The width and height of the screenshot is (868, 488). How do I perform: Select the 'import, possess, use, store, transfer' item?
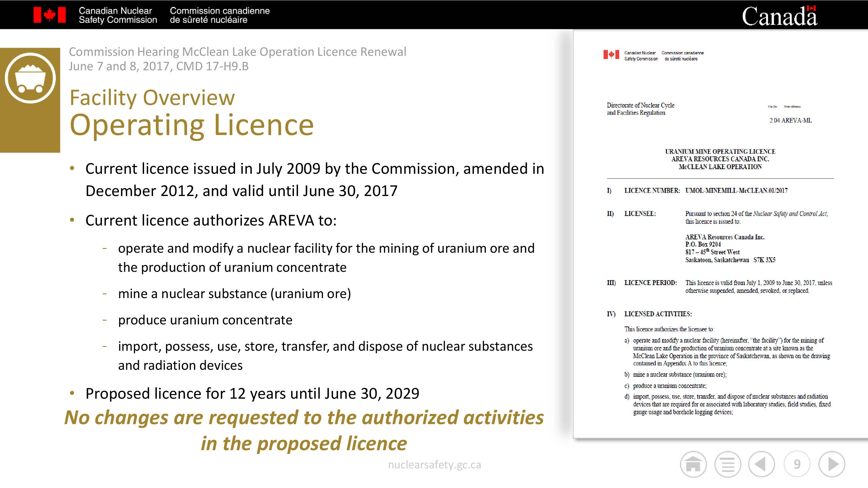tap(325, 346)
